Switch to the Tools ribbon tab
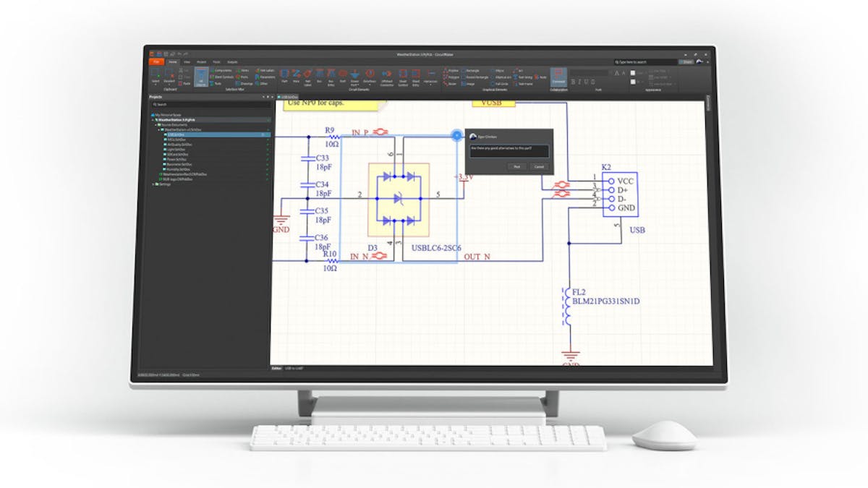 (216, 62)
